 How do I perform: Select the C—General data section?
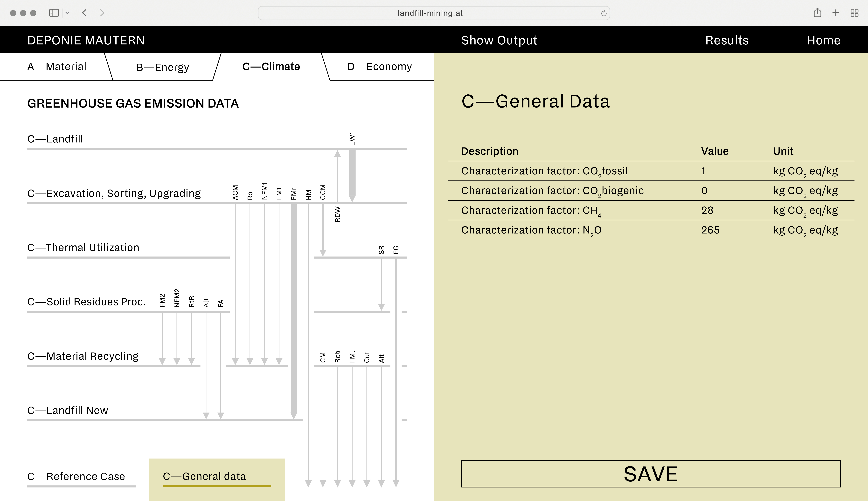(x=204, y=476)
